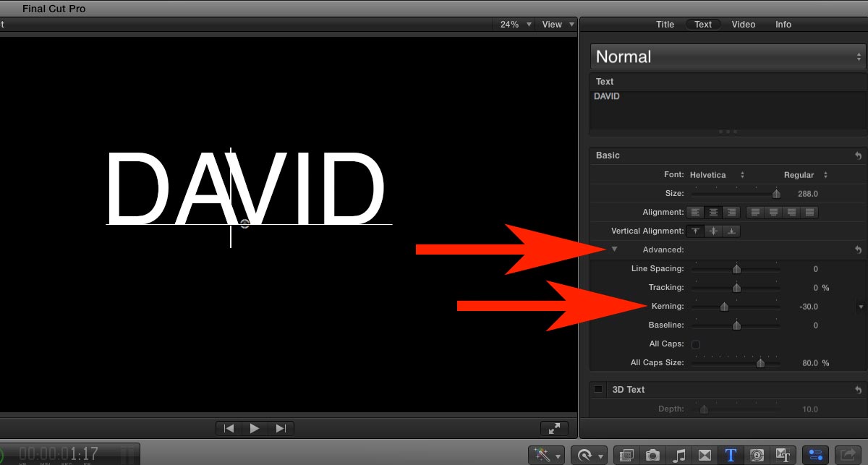Open the Retime speed menu

(x=589, y=455)
